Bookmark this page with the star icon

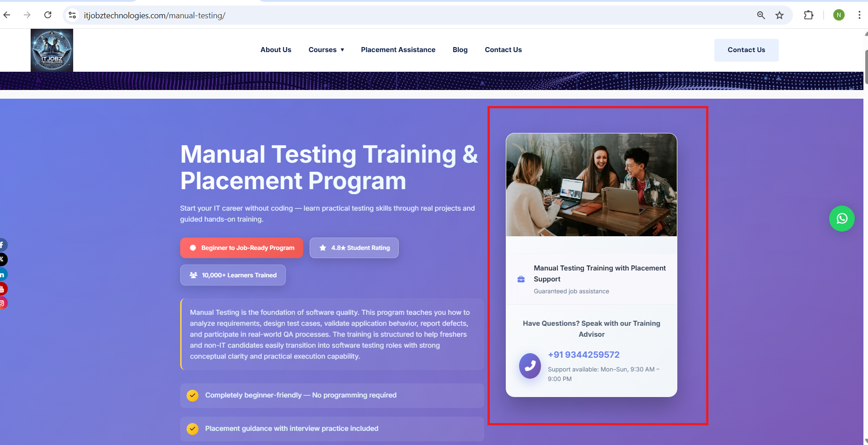pos(779,16)
